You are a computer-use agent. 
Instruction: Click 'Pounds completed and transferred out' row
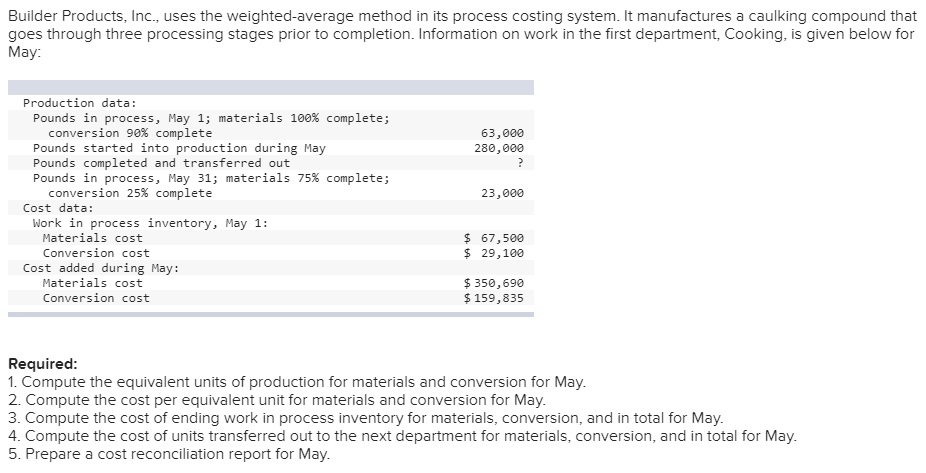click(x=271, y=163)
